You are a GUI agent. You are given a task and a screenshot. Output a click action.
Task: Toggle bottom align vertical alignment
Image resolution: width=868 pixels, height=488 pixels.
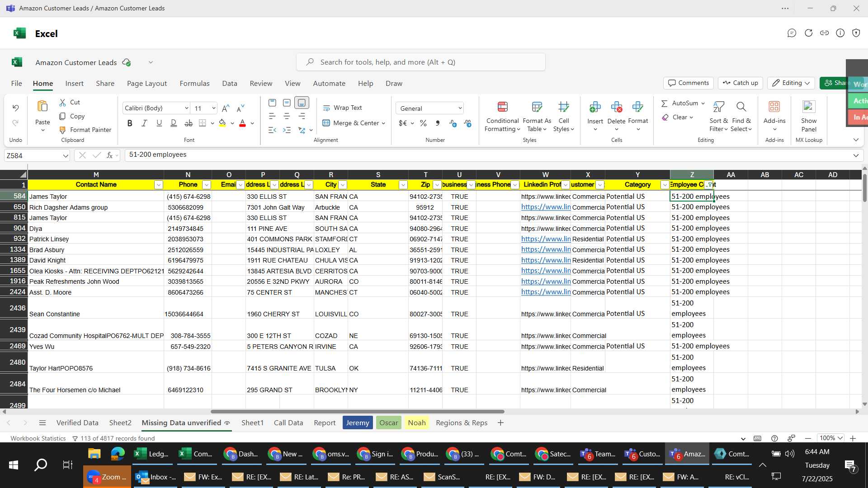click(302, 103)
